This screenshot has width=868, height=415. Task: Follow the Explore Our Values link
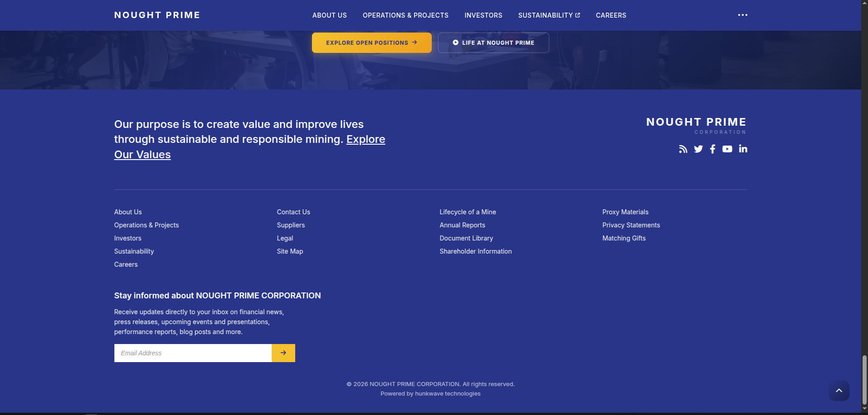click(365, 140)
